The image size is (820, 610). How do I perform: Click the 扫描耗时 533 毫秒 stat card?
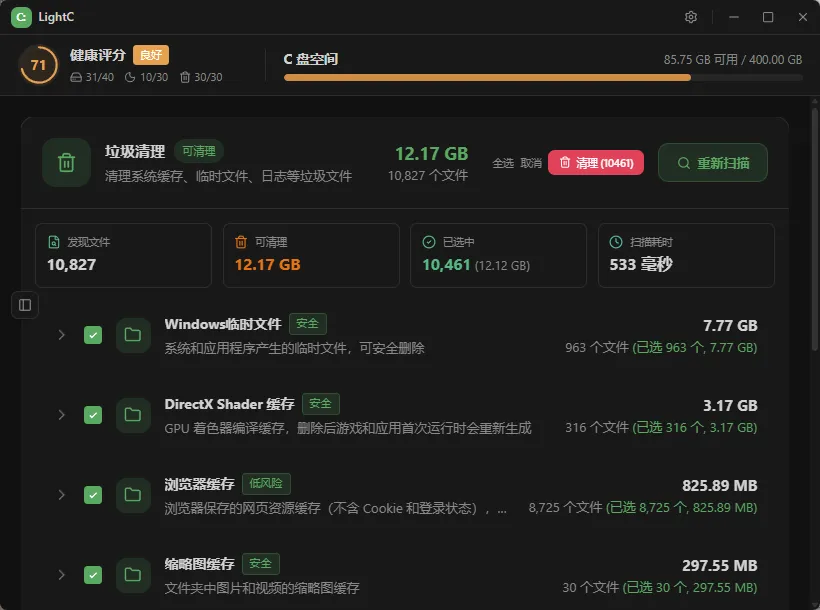click(x=686, y=255)
